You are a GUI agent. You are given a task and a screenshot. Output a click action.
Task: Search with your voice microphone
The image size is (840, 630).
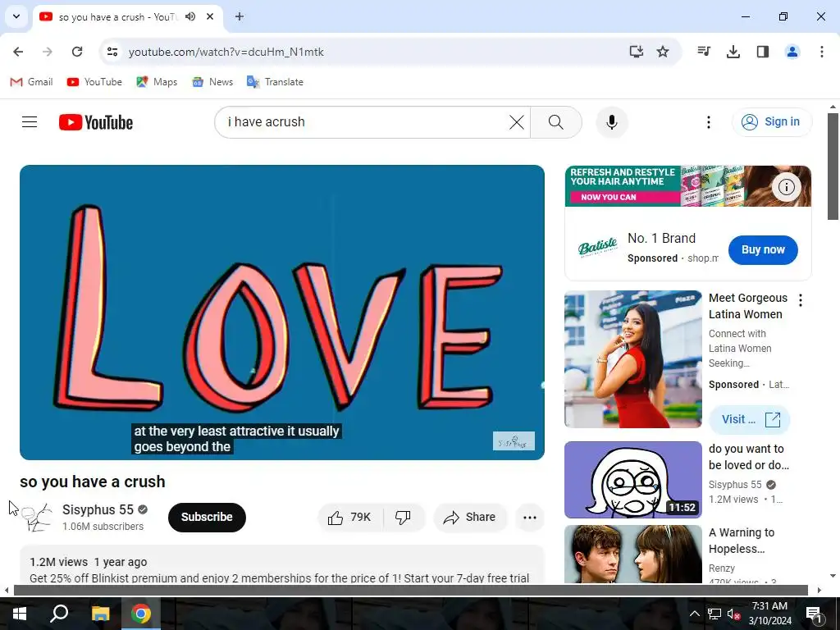pyautogui.click(x=611, y=122)
